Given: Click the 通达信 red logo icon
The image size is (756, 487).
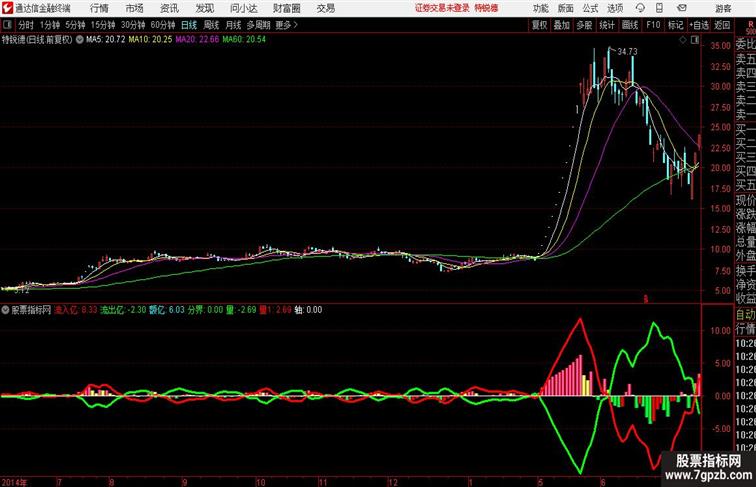Looking at the screenshot, I should [x=7, y=8].
